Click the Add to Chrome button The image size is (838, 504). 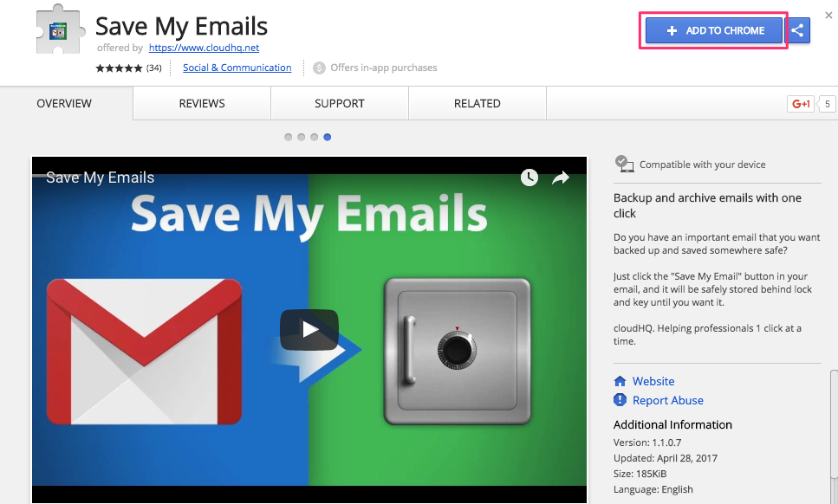[714, 30]
